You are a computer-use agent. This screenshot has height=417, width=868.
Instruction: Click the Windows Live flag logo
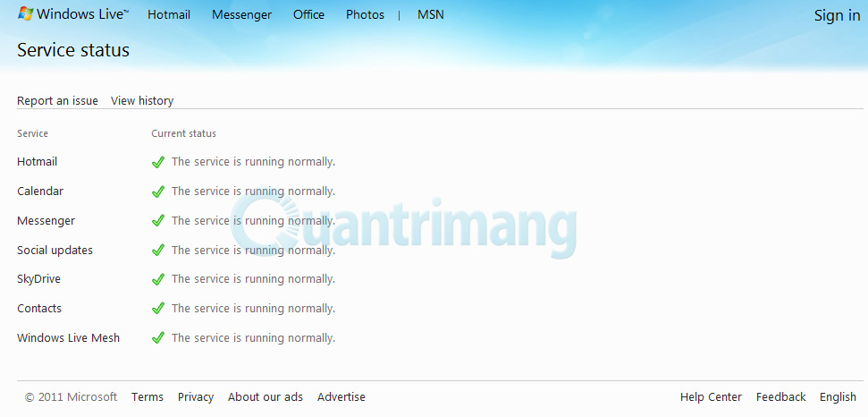click(x=25, y=13)
